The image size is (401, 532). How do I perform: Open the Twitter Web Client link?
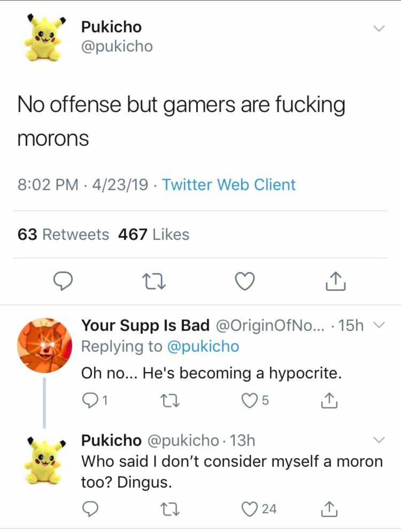point(229,185)
